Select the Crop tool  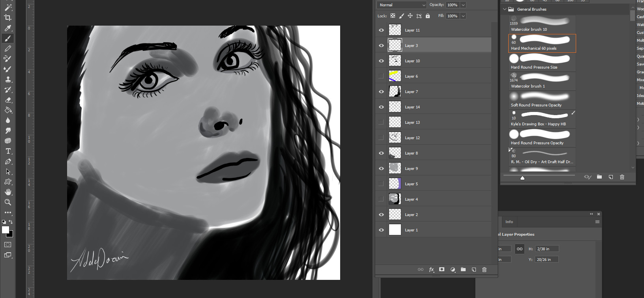pyautogui.click(x=7, y=18)
